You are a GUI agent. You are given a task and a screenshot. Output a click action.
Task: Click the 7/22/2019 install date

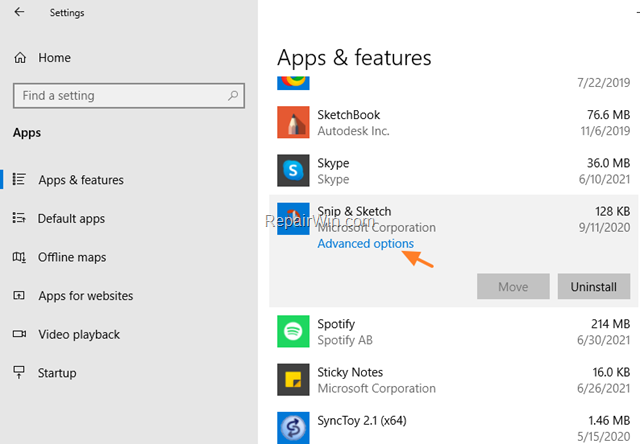604,83
